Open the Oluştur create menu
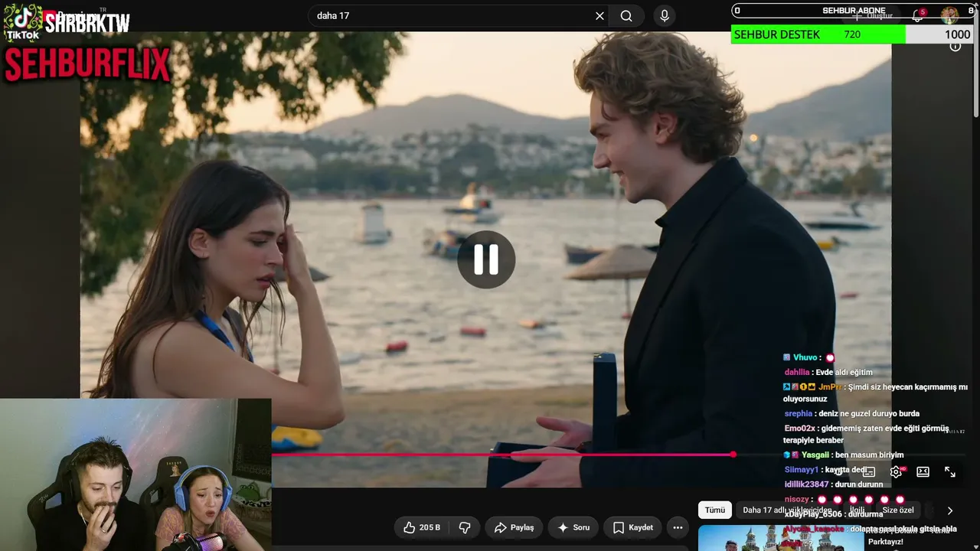This screenshot has height=551, width=980. pos(873,15)
